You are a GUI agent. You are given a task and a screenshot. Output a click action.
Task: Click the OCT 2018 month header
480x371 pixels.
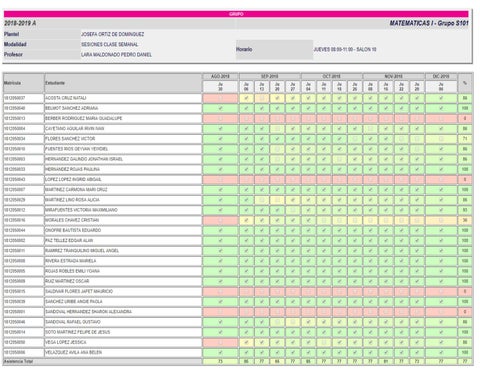[x=331, y=76]
